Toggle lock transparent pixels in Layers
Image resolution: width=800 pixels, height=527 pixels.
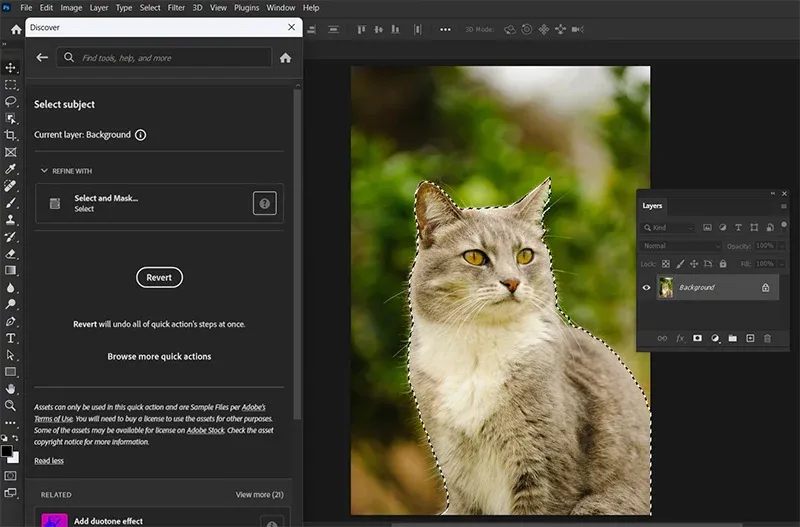[666, 264]
